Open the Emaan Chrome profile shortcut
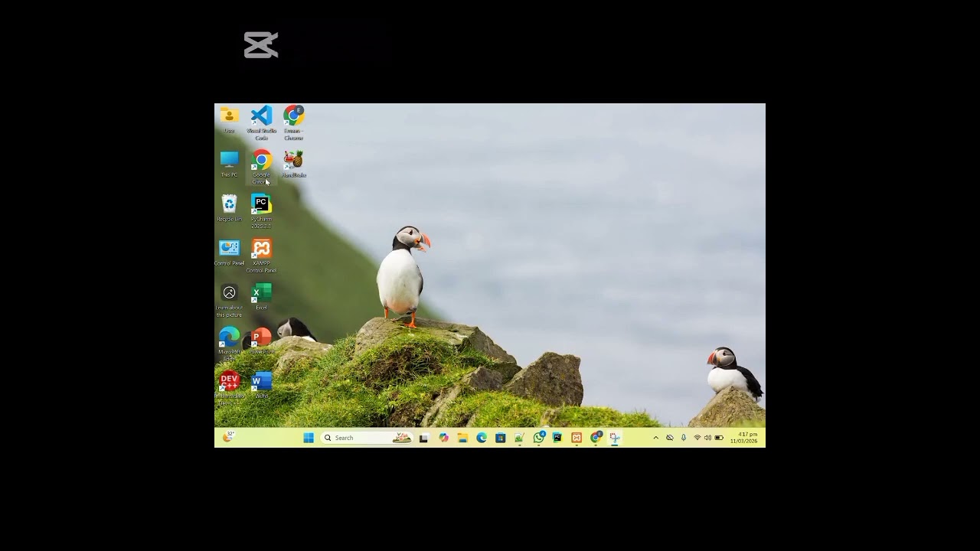 click(293, 122)
